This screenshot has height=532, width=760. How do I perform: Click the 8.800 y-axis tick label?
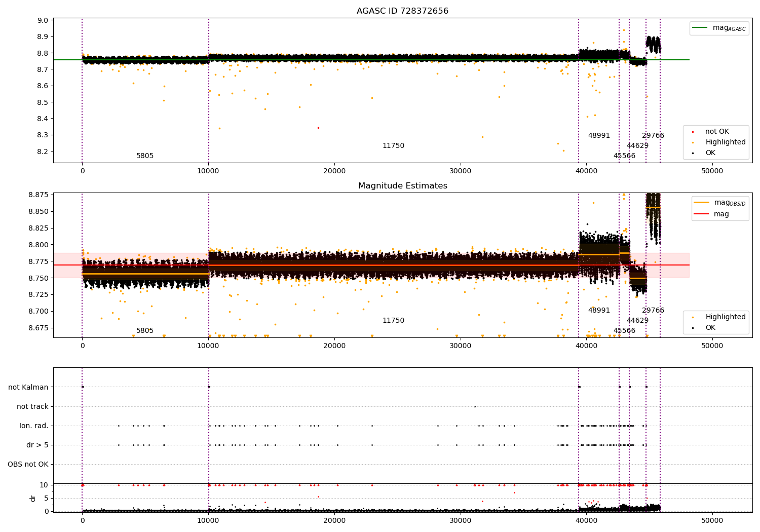(39, 245)
